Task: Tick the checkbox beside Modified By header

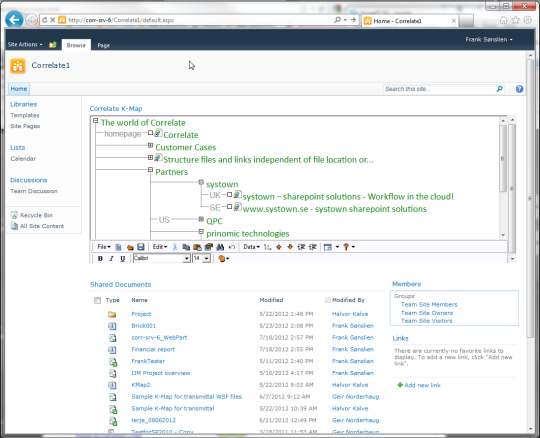Action: tap(328, 300)
